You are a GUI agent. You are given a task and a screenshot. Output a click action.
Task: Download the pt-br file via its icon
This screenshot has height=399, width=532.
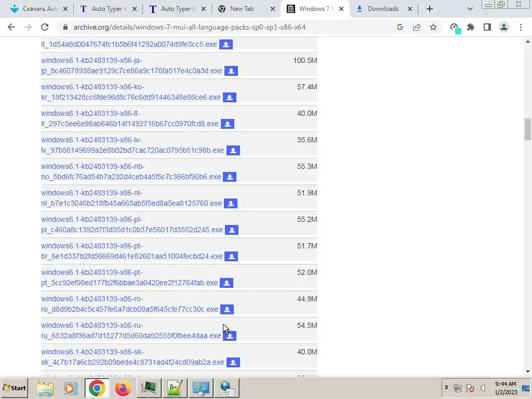pos(231,256)
